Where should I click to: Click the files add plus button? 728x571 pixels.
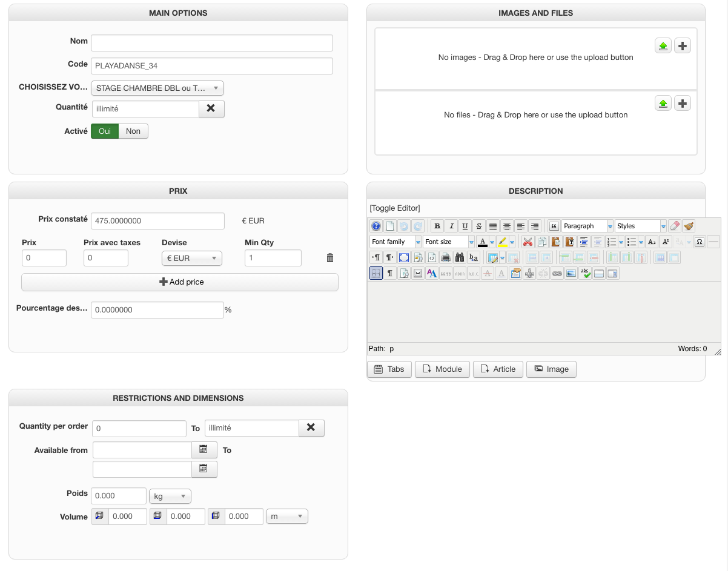683,104
